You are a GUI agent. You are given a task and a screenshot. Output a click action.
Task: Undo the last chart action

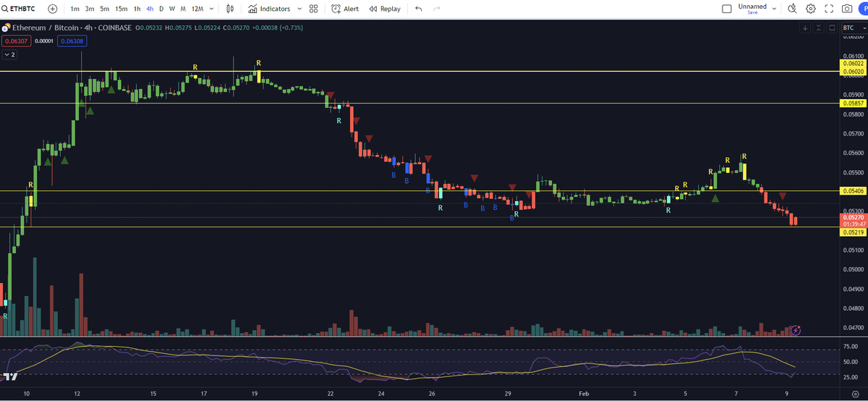[x=419, y=9]
